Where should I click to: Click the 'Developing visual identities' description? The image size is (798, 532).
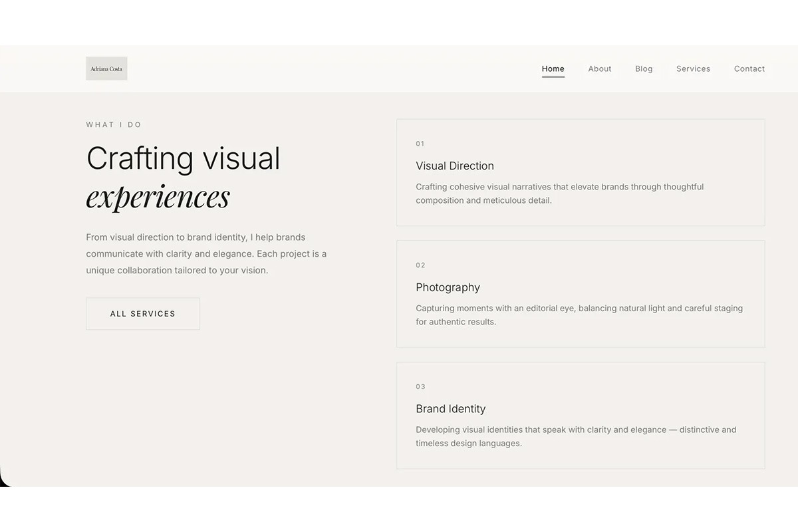(x=576, y=436)
